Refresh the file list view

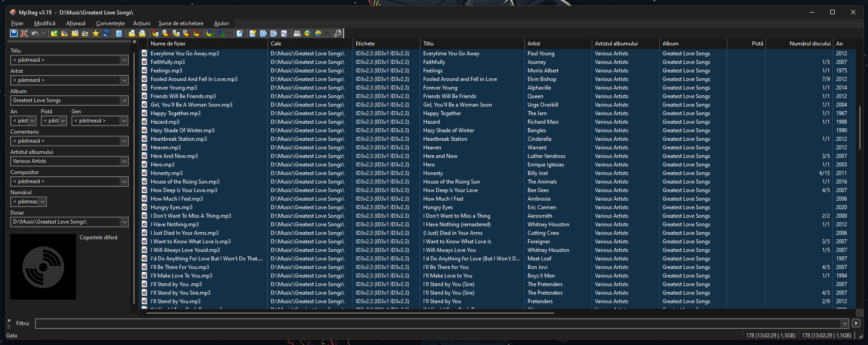click(107, 33)
